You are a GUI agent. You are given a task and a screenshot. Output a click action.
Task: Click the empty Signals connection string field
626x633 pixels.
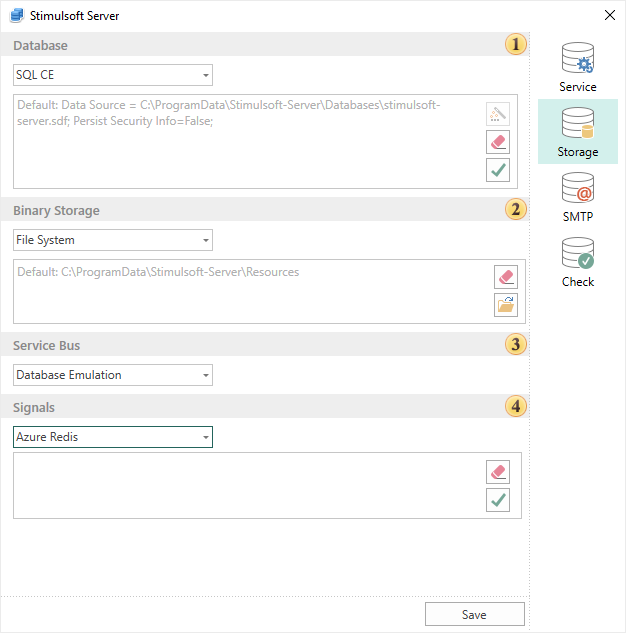pos(249,486)
